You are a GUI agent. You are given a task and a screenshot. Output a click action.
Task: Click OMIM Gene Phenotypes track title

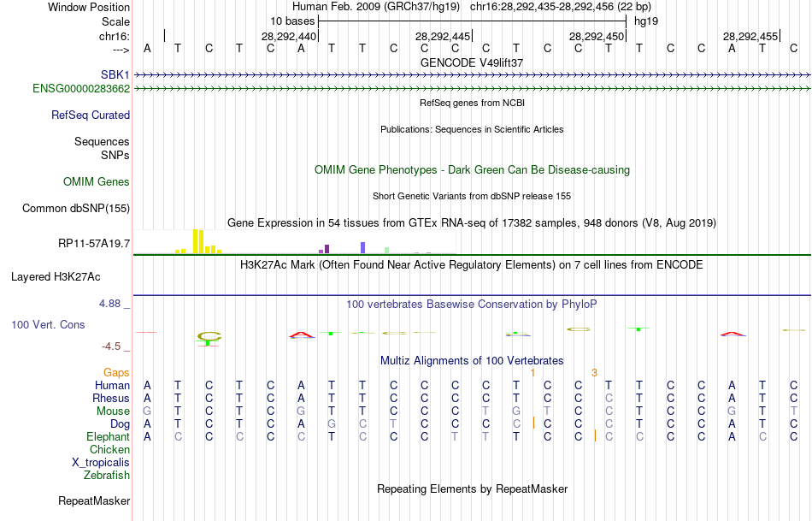pos(472,170)
